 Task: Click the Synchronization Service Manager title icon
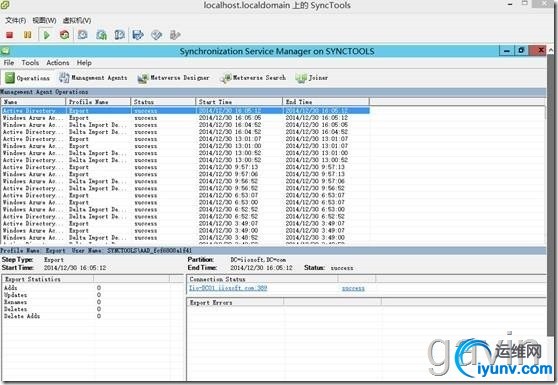[5, 51]
